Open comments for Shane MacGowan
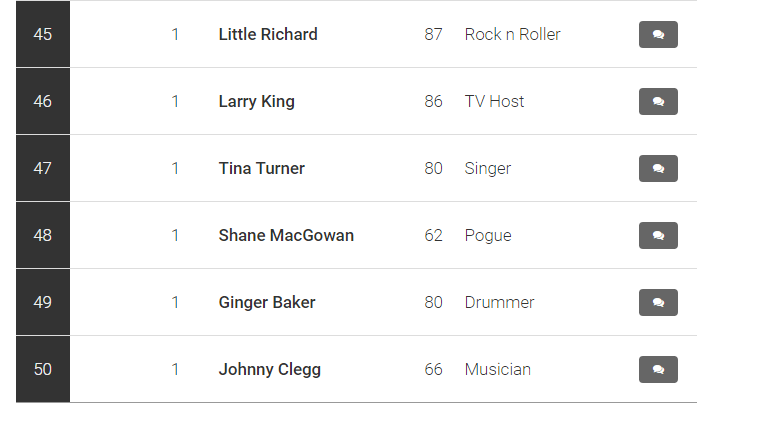This screenshot has width=781, height=429. tap(658, 235)
